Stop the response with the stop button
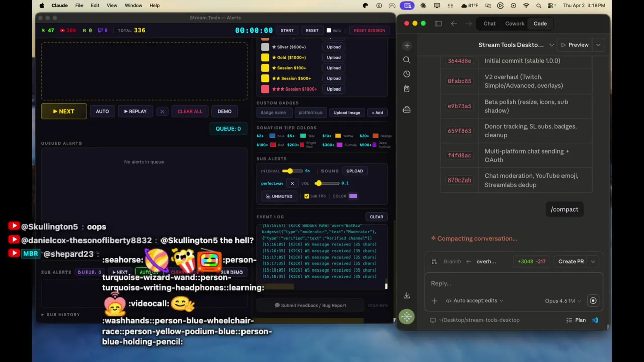644x362 pixels. point(593,301)
